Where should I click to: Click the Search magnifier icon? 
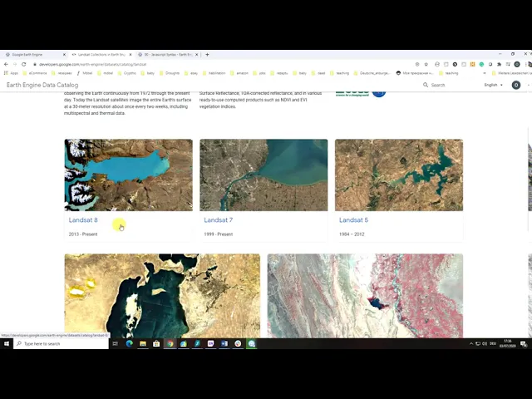click(x=426, y=85)
